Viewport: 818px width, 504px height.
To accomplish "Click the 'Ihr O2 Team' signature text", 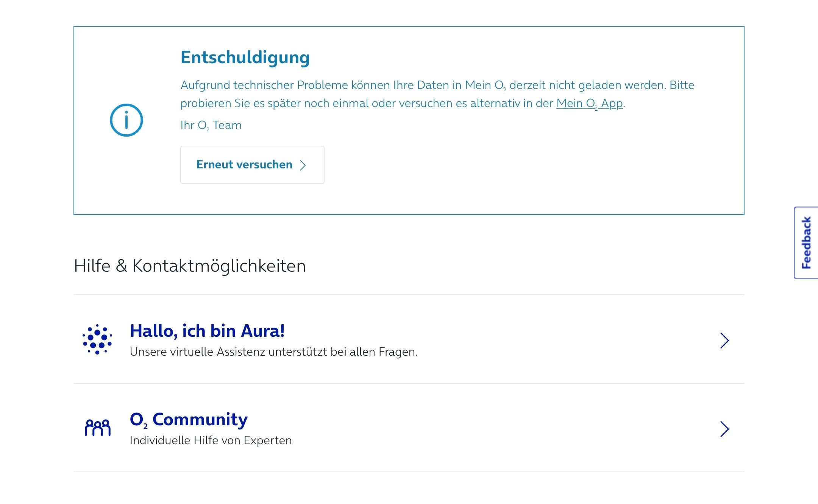I will [211, 125].
